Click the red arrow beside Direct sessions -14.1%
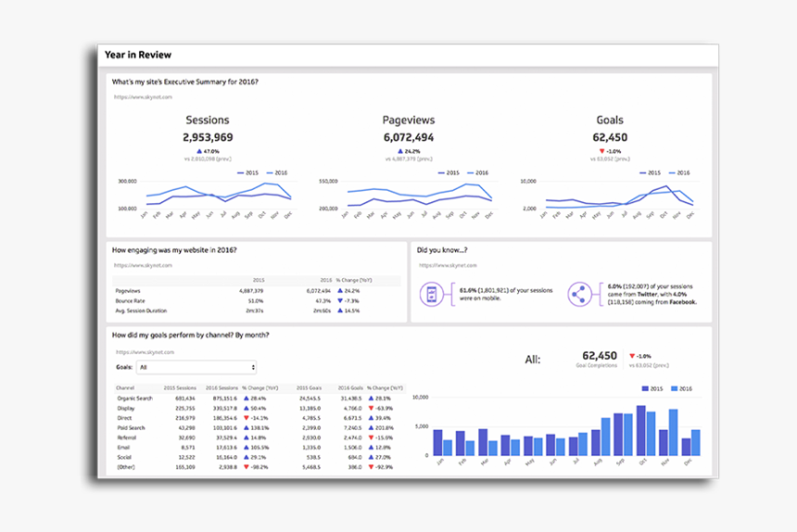The image size is (797, 532). pos(246,418)
